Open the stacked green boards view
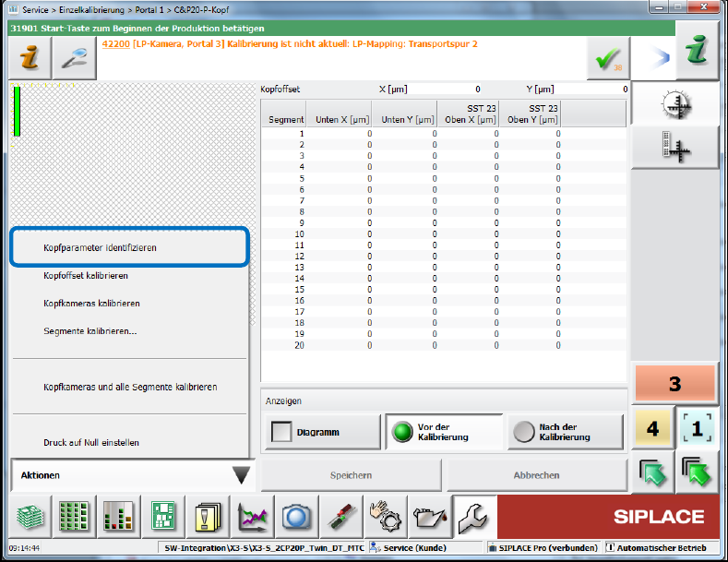728x562 pixels. [x=30, y=516]
